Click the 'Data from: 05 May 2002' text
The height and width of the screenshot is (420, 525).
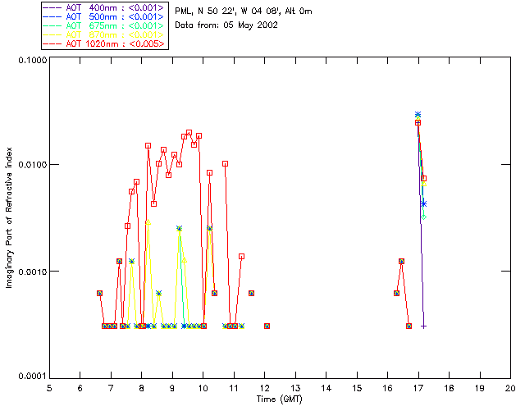[226, 25]
